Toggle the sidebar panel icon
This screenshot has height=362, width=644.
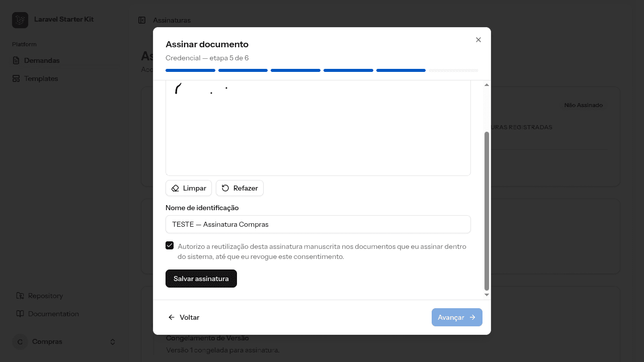coord(142,20)
